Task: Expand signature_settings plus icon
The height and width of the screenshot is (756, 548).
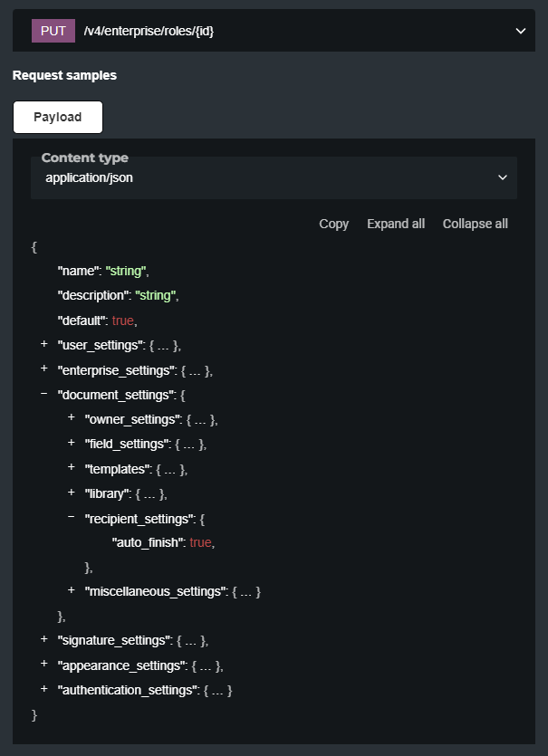Action: point(43,640)
